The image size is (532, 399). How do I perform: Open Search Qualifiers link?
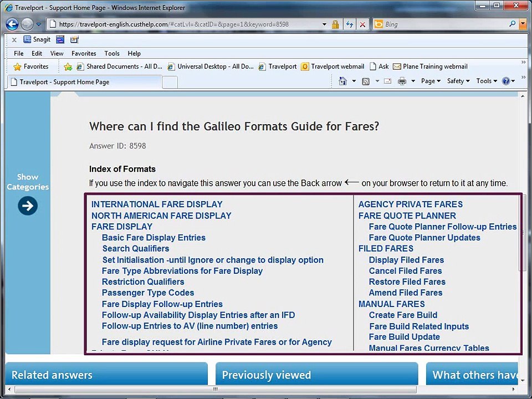136,248
